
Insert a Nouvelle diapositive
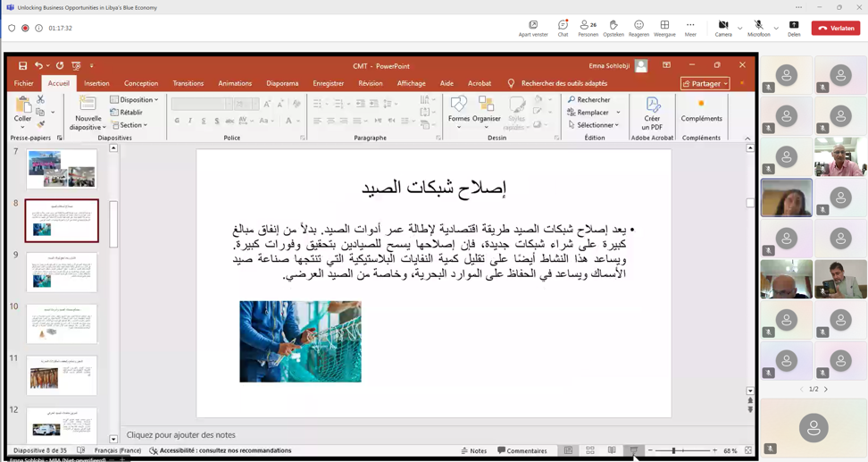88,105
